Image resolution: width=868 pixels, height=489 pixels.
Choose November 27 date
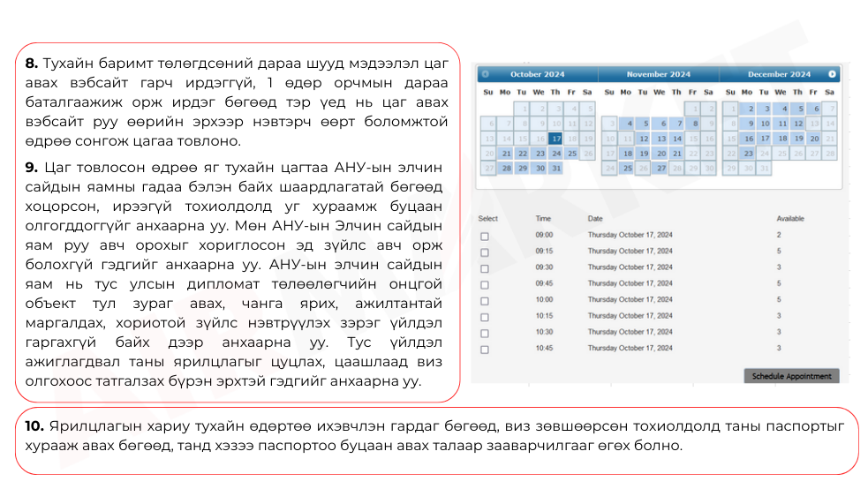(660, 169)
